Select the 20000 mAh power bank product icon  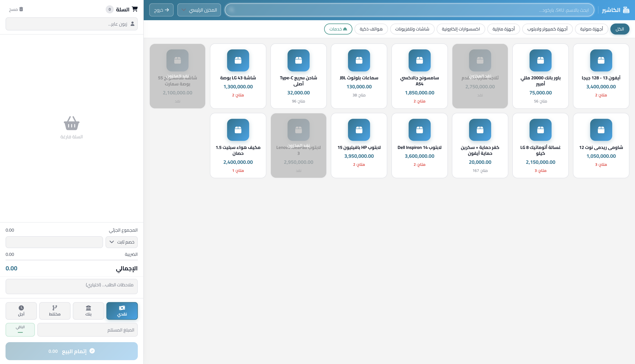point(540,60)
